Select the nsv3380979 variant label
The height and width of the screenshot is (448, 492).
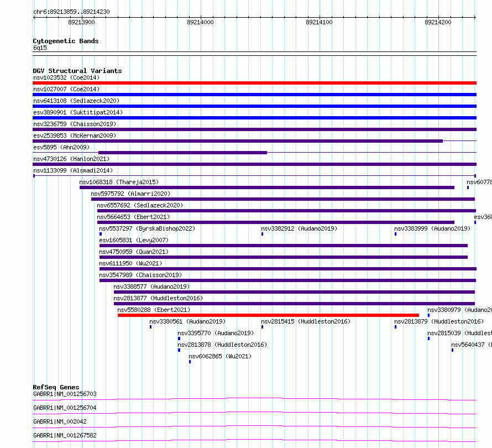pos(460,310)
